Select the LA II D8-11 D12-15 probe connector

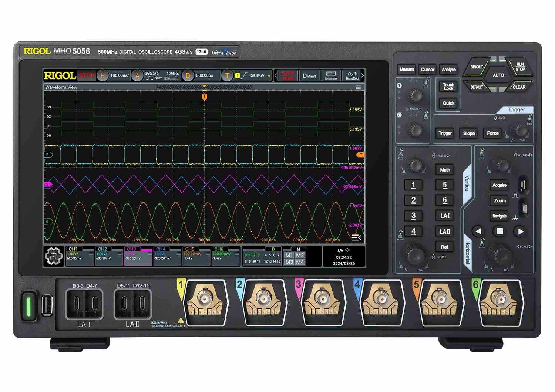(133, 304)
